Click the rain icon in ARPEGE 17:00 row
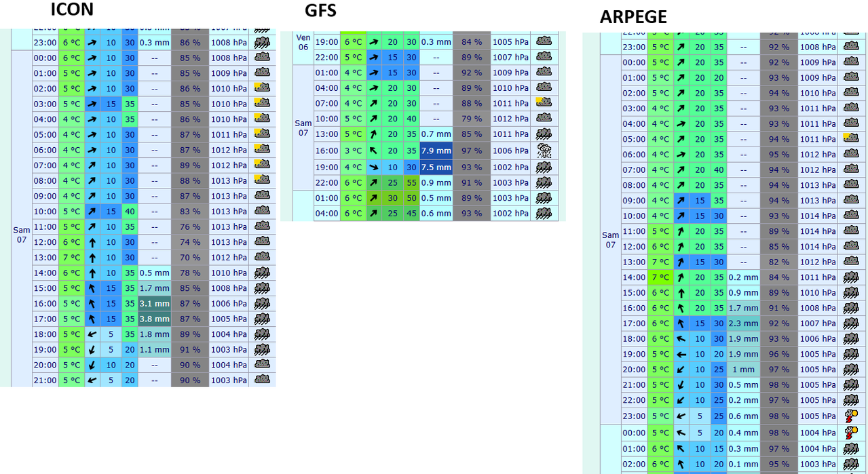 [x=851, y=323]
